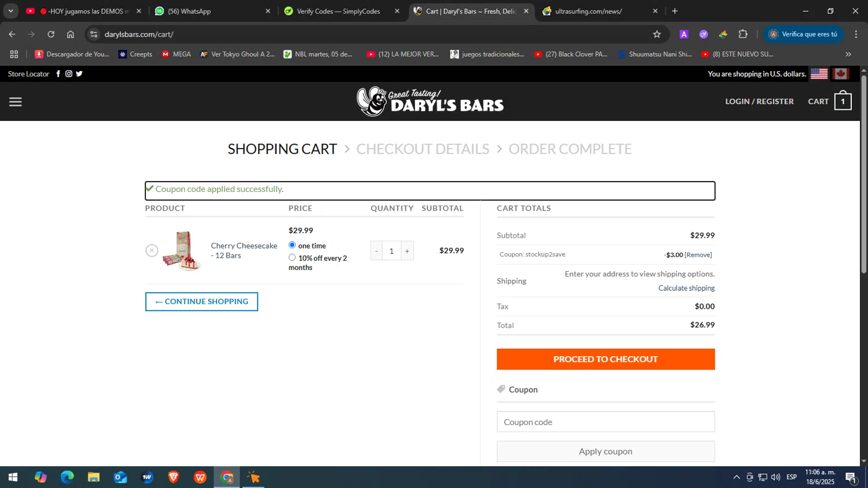868x488 pixels.
Task: Click the Cherry Cheesecake product thumbnail
Action: pos(182,250)
